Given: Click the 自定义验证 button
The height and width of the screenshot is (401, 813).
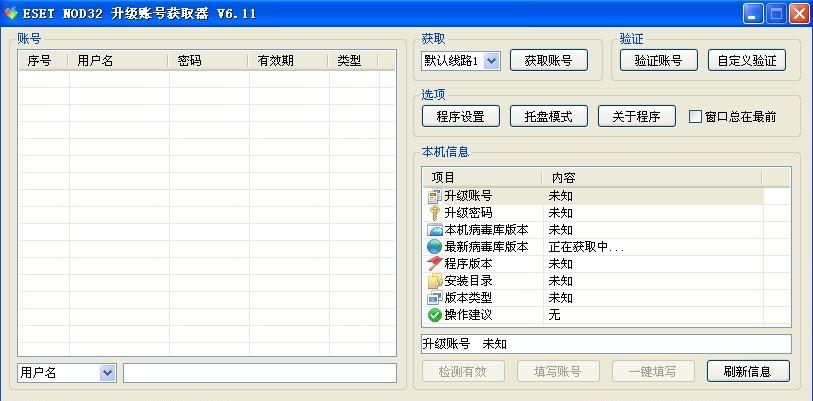Looking at the screenshot, I should pyautogui.click(x=747, y=60).
